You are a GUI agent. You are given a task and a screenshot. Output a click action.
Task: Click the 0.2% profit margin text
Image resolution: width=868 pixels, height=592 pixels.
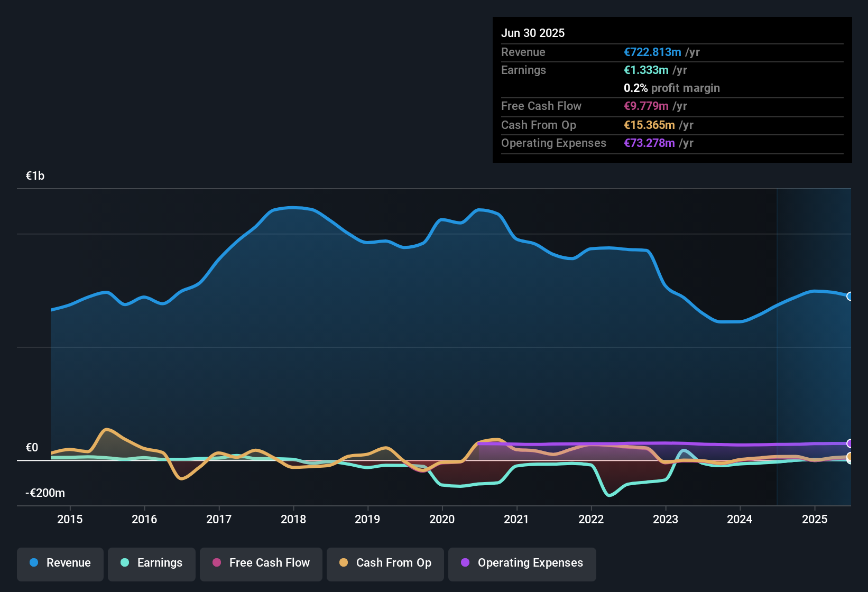click(x=671, y=88)
